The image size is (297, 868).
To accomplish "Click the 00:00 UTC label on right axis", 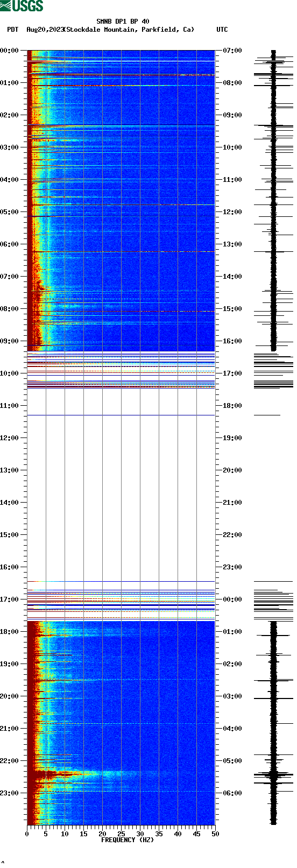I will [232, 599].
